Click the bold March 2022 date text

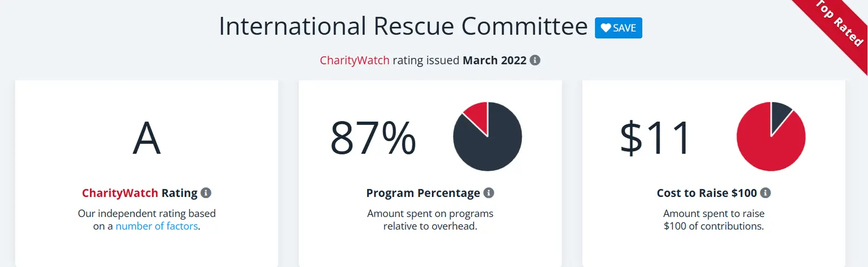coord(494,60)
